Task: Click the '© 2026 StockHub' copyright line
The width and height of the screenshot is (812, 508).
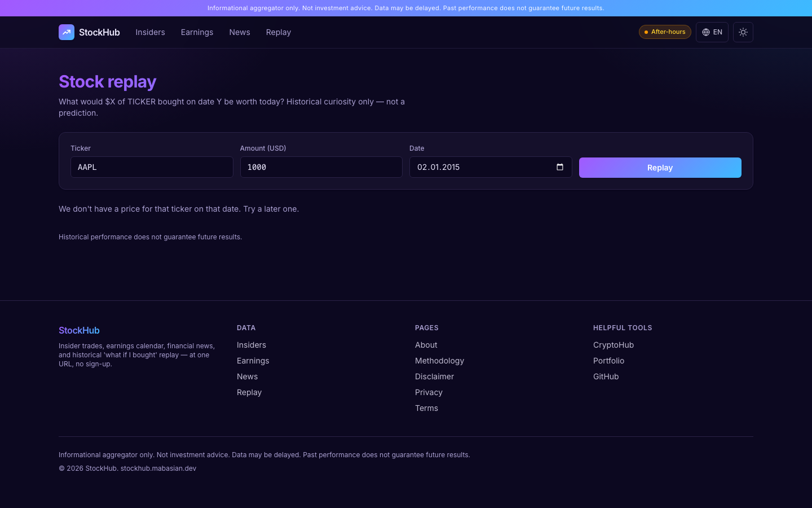Action: click(127, 468)
